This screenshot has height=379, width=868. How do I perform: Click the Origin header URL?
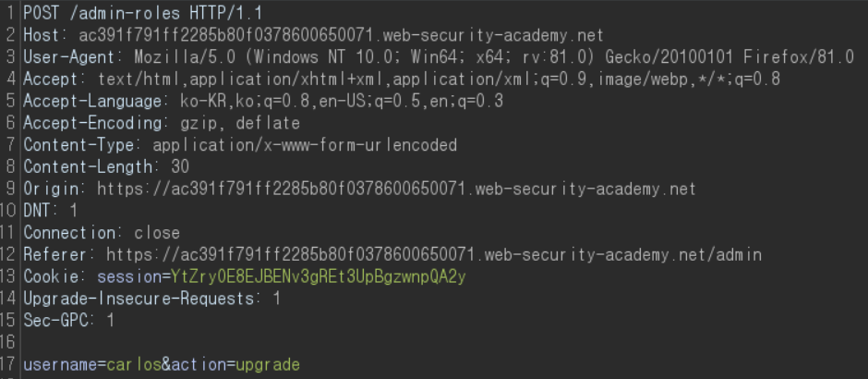396,189
